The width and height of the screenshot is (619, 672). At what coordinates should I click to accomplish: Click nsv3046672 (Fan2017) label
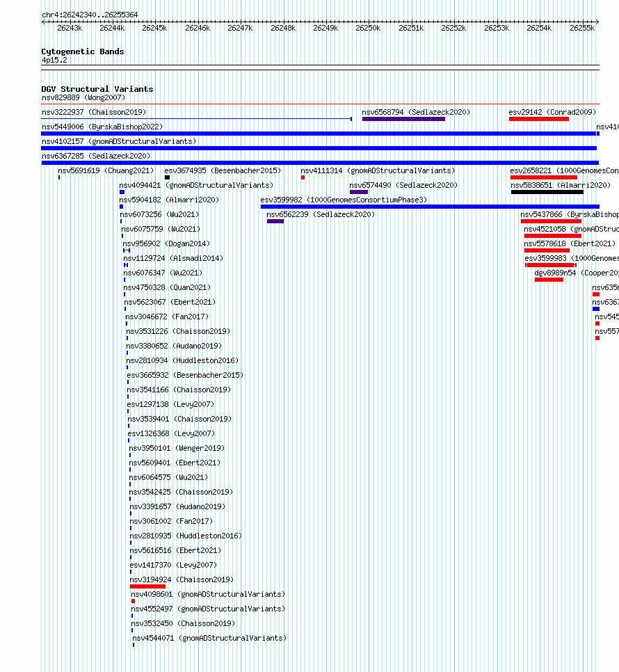167,317
